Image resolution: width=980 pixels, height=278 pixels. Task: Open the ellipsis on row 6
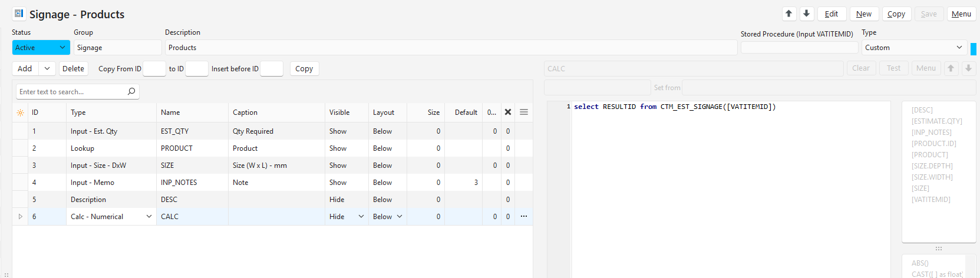pos(524,216)
